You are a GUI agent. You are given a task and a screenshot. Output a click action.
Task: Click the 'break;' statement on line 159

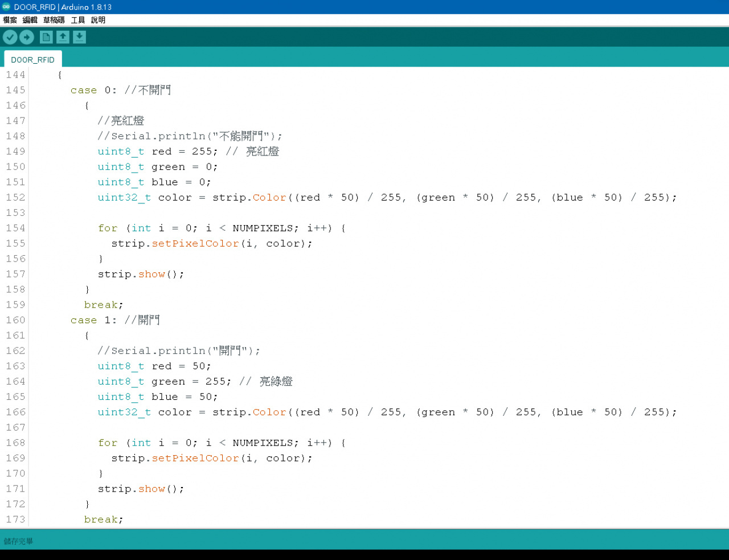103,305
